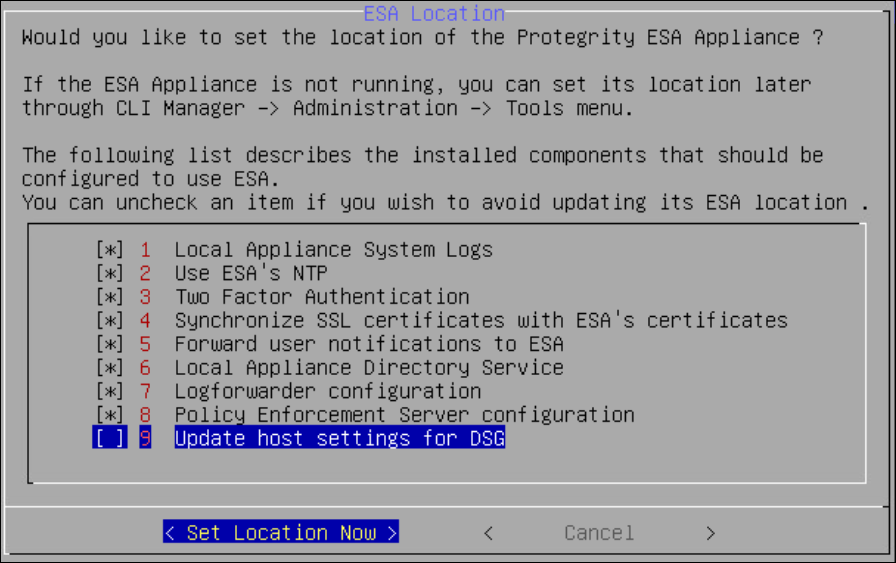Click the 'ESA Location' dialog title
The width and height of the screenshot is (896, 563).
coord(434,13)
